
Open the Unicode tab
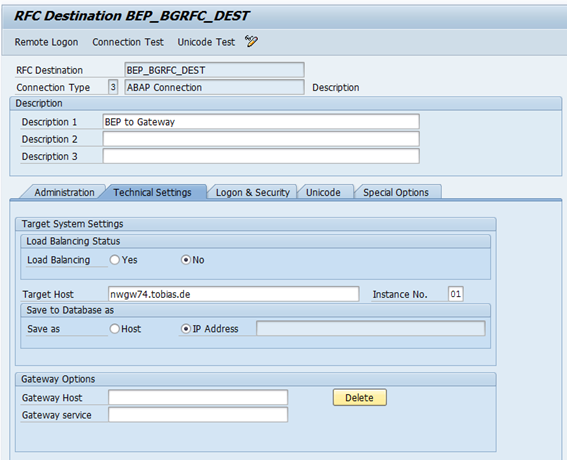323,192
